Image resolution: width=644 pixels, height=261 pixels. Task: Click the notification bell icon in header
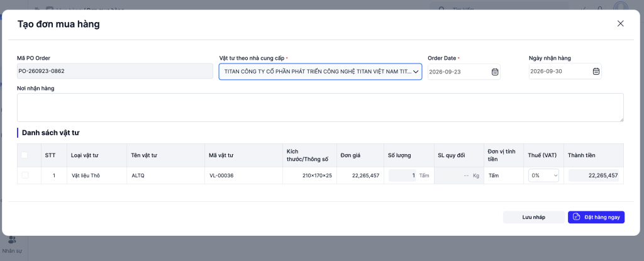(600, 8)
